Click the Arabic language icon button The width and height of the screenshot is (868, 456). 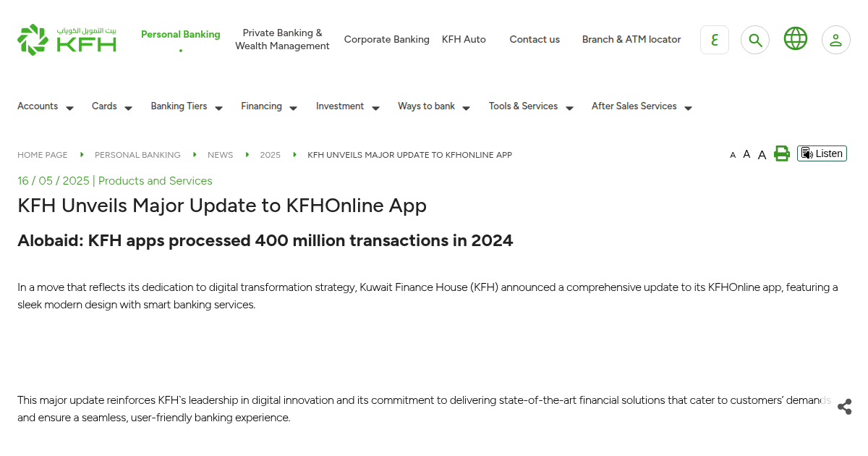pyautogui.click(x=715, y=39)
